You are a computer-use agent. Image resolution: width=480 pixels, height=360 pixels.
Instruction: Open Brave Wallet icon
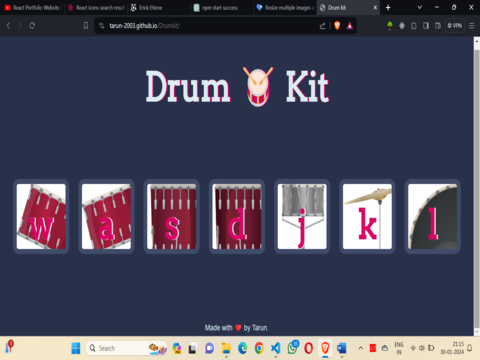click(438, 26)
